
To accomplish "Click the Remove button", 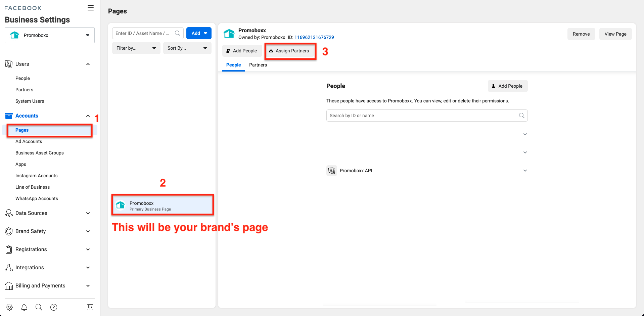I will [x=581, y=34].
